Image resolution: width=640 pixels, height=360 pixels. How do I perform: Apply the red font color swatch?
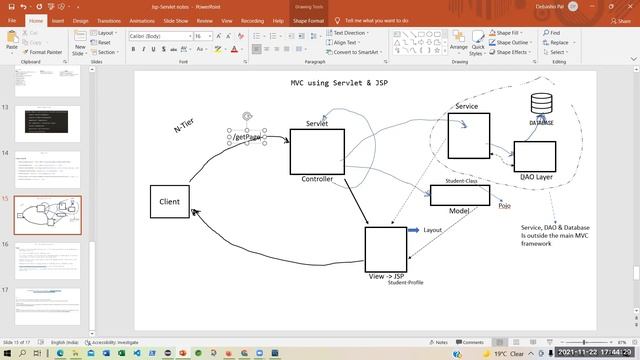[x=234, y=49]
